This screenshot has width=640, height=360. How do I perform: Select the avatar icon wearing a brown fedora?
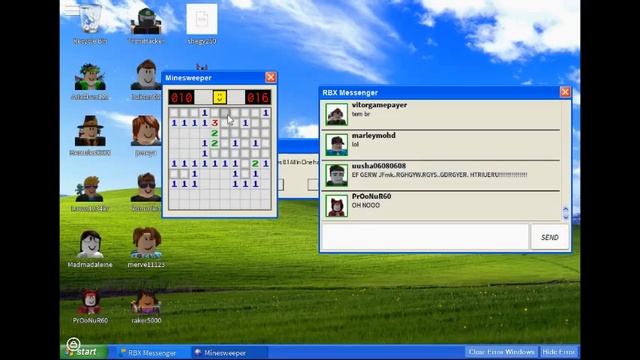[x=90, y=135]
